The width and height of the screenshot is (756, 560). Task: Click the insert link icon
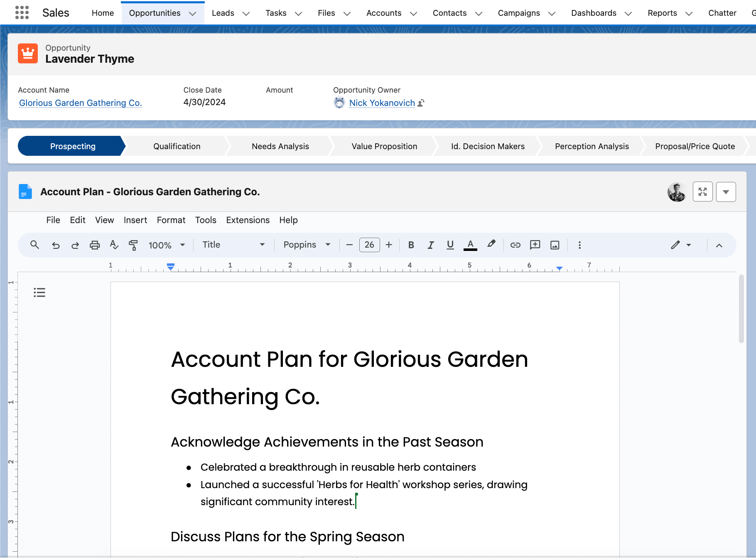[x=515, y=245]
